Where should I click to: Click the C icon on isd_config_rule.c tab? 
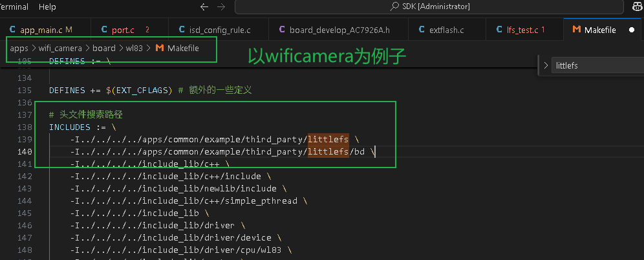tap(182, 30)
